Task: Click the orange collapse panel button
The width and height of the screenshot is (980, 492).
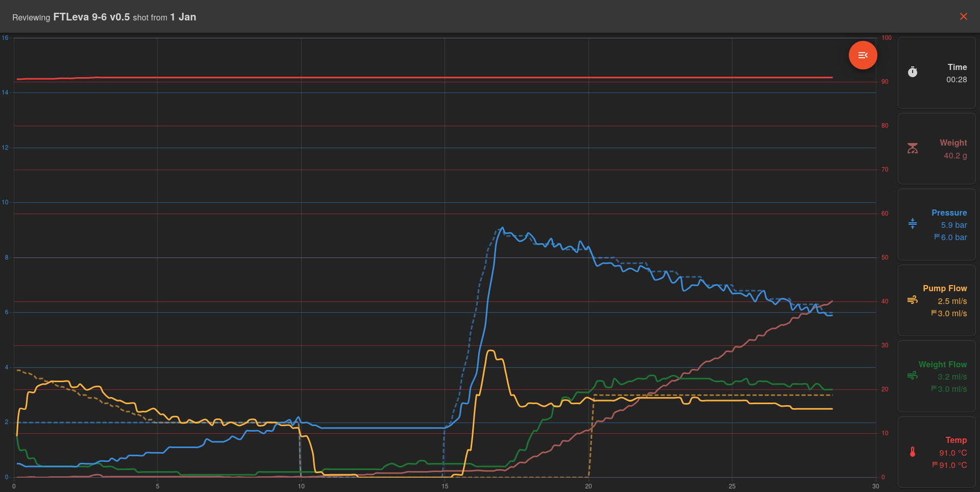Action: [863, 55]
